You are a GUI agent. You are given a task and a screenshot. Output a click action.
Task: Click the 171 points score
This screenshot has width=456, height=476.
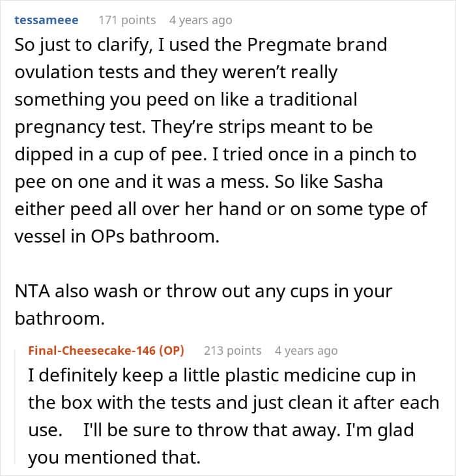127,20
